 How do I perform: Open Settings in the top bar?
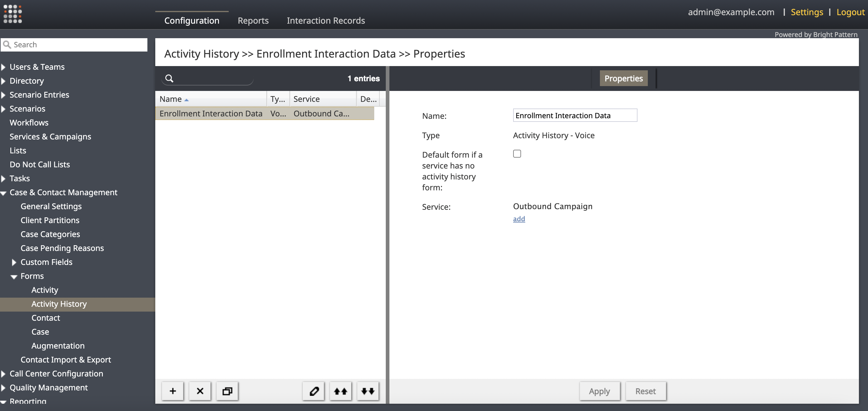pyautogui.click(x=807, y=12)
